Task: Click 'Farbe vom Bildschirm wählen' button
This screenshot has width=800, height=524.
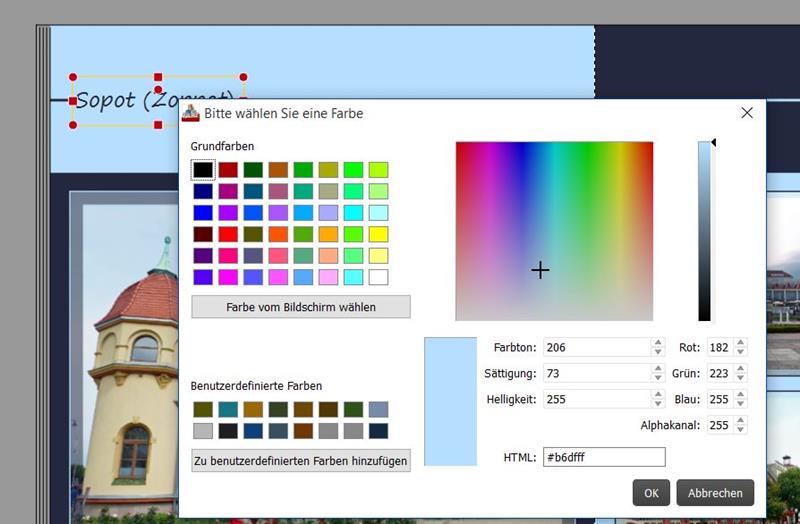Action: [300, 307]
